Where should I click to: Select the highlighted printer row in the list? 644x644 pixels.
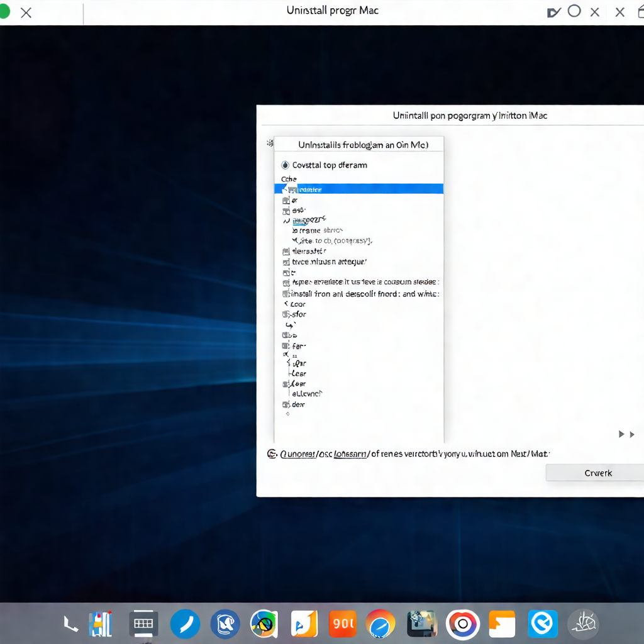point(358,188)
